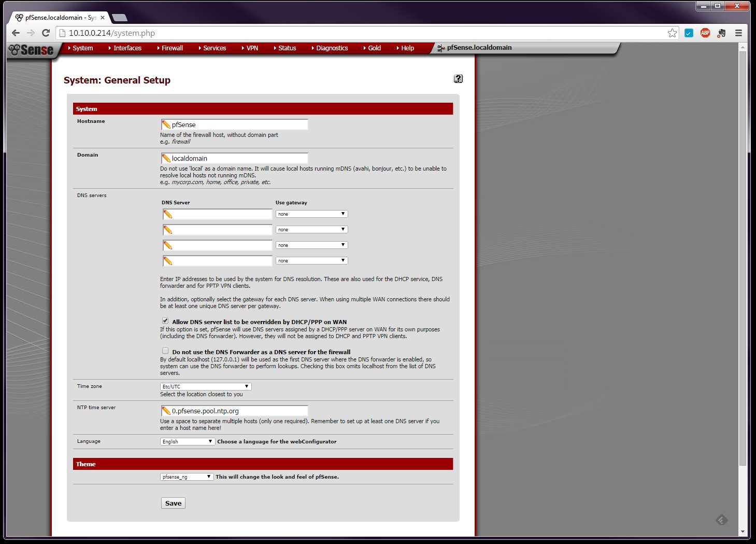The width and height of the screenshot is (756, 544).
Task: Open third DNS server gateway dropdown
Action: pyautogui.click(x=311, y=245)
